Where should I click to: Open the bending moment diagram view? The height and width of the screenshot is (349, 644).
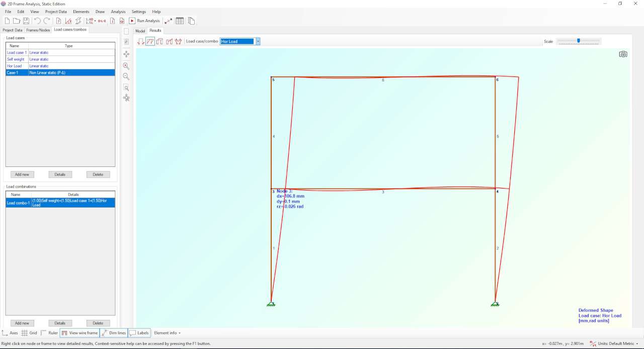(178, 41)
